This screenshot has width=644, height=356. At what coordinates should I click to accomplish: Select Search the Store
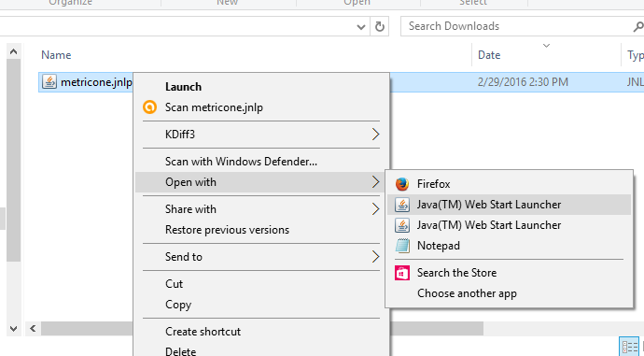coord(509,273)
